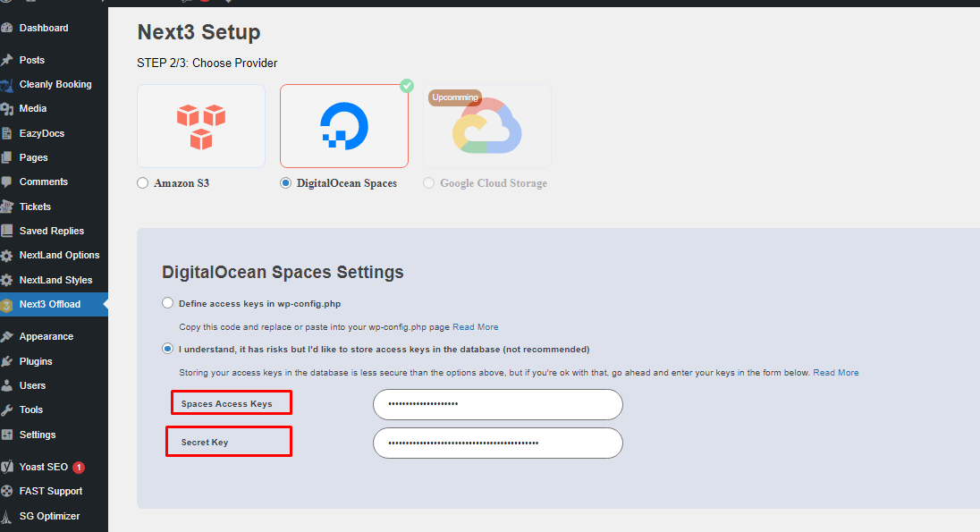
Task: Click the Amazon S3 cubes logo
Action: click(200, 124)
